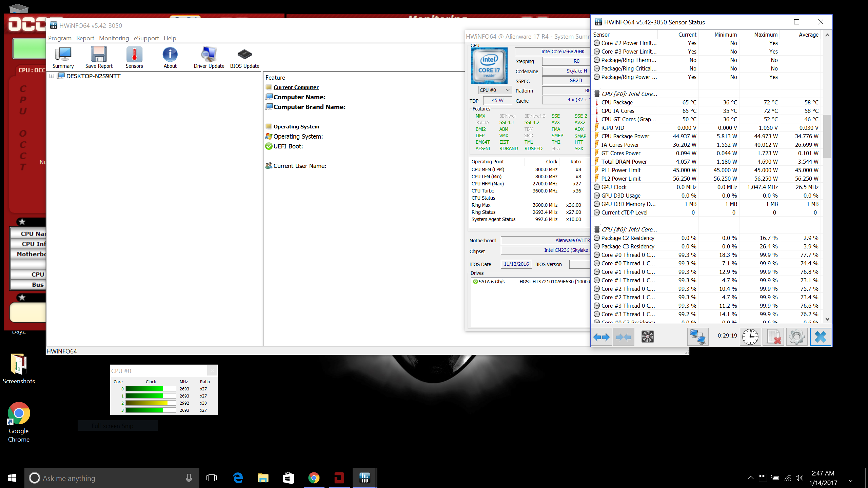Click shrink-columns arrows icon in Sensor Status
This screenshot has height=488, width=868.
click(x=624, y=337)
